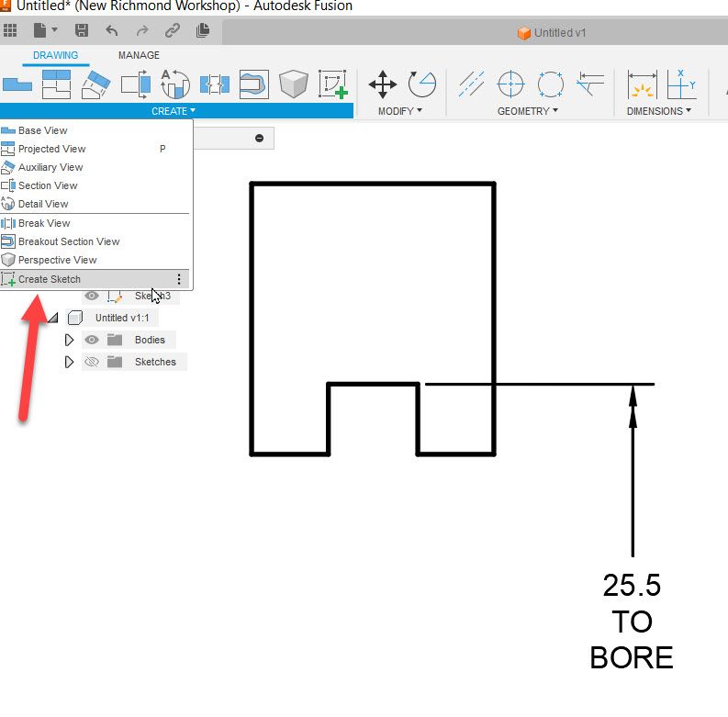728x717 pixels.
Task: Select the Break View toolbar icon
Action: coord(215,85)
